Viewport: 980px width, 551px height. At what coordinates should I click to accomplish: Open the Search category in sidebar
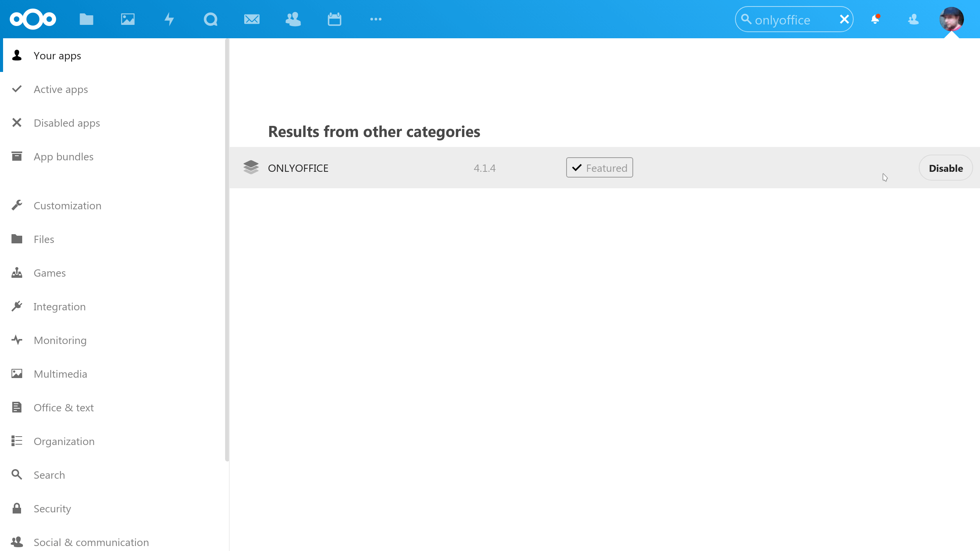point(114,475)
